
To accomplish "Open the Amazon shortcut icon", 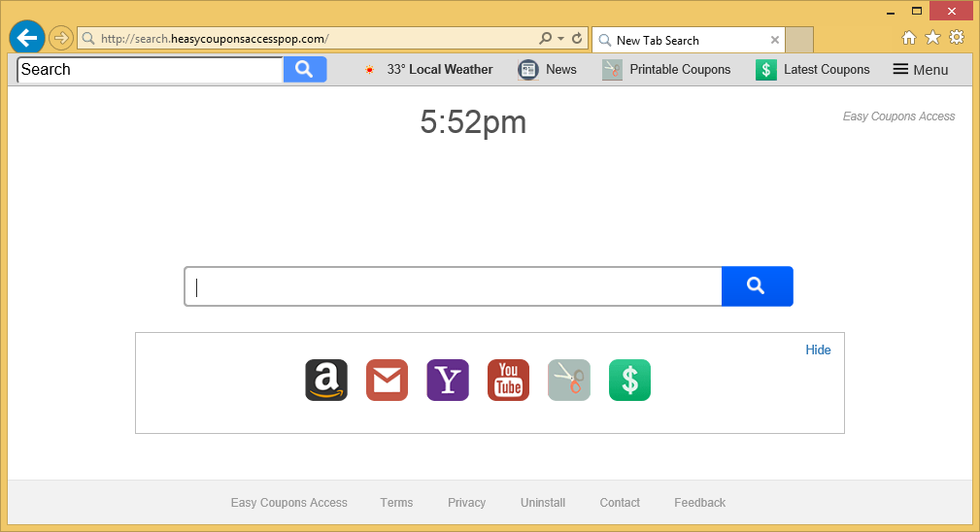I will coord(326,381).
